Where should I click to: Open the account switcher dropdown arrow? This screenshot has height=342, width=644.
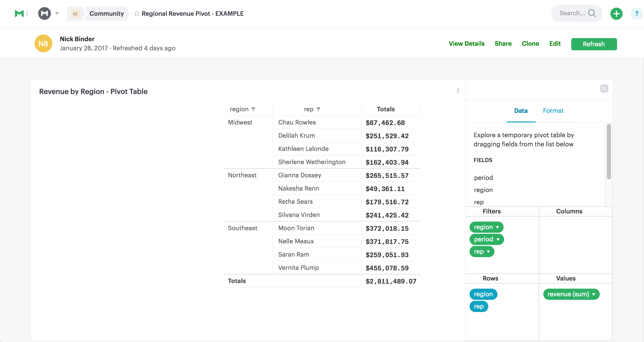tap(56, 13)
